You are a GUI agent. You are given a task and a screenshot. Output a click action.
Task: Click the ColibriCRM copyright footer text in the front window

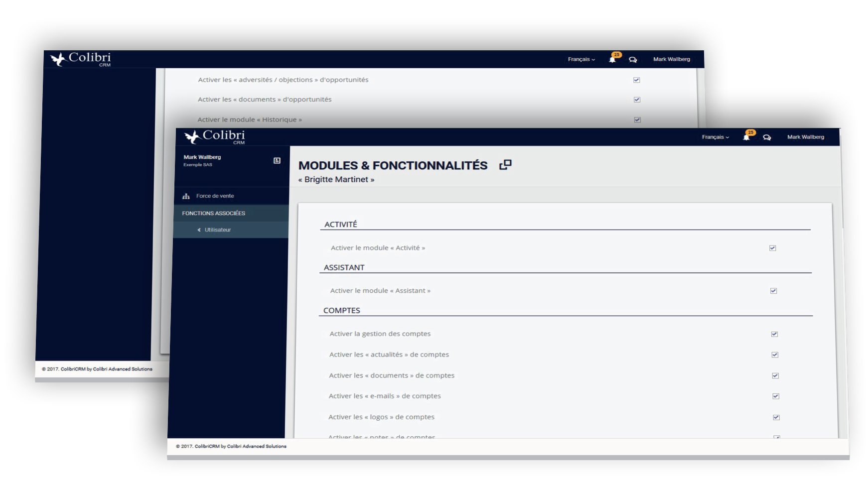tap(231, 446)
